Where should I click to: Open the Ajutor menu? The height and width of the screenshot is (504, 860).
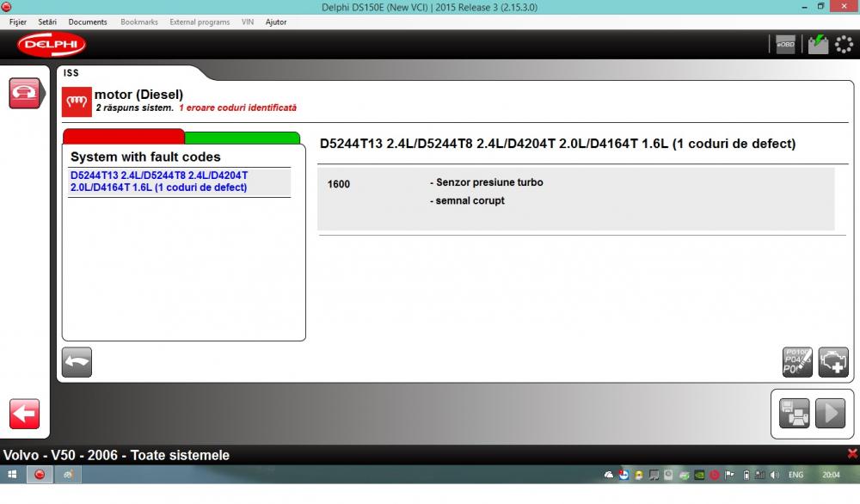(276, 22)
